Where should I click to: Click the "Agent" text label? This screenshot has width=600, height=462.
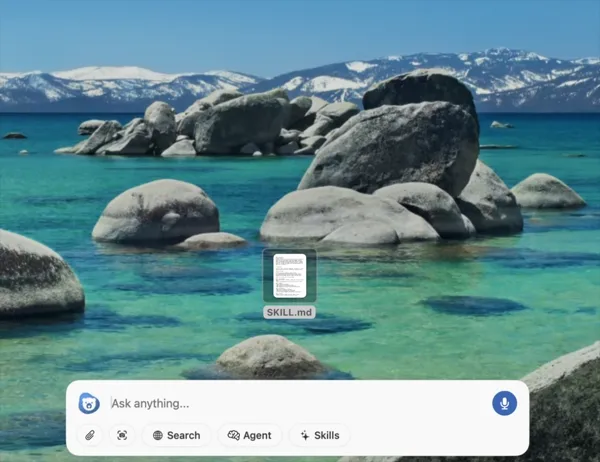(257, 435)
